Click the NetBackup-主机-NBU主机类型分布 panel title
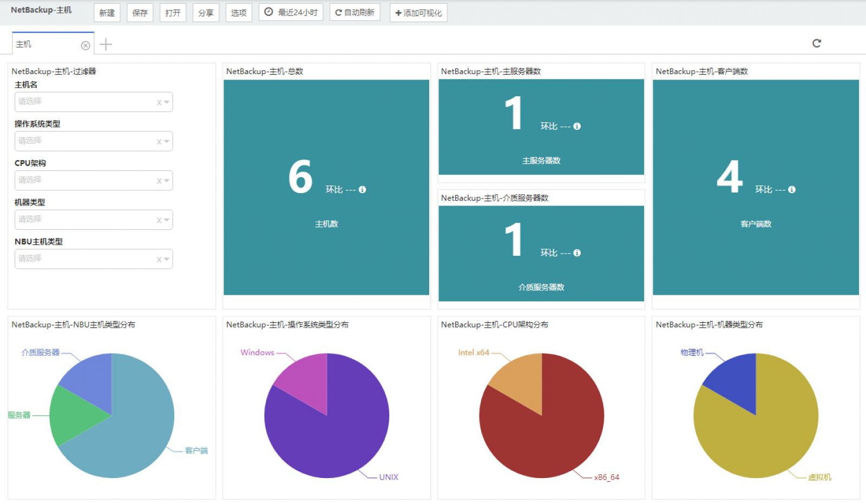Viewport: 866px width, 504px height. [74, 324]
